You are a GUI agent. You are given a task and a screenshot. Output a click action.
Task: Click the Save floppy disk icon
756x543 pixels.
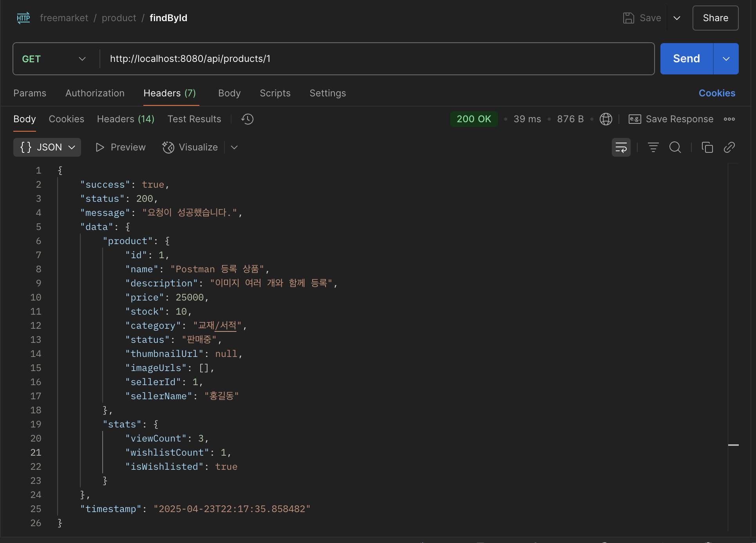click(628, 18)
